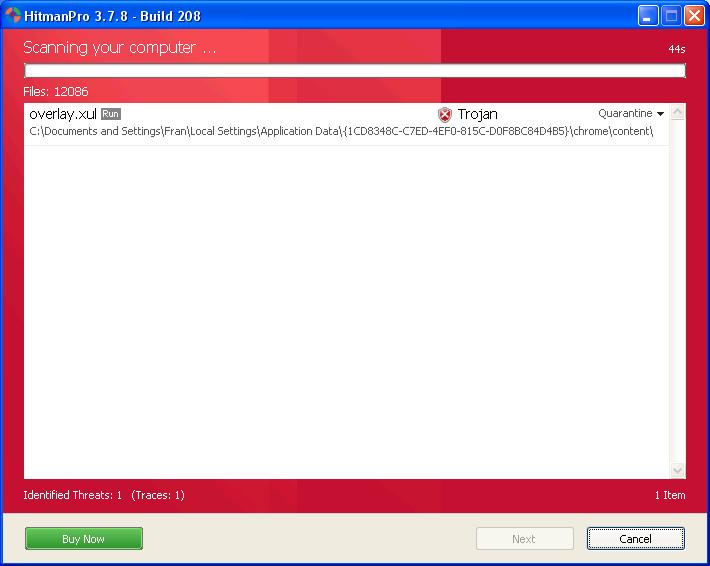Image resolution: width=710 pixels, height=566 pixels.
Task: Click the disabled Next button
Action: pyautogui.click(x=524, y=538)
